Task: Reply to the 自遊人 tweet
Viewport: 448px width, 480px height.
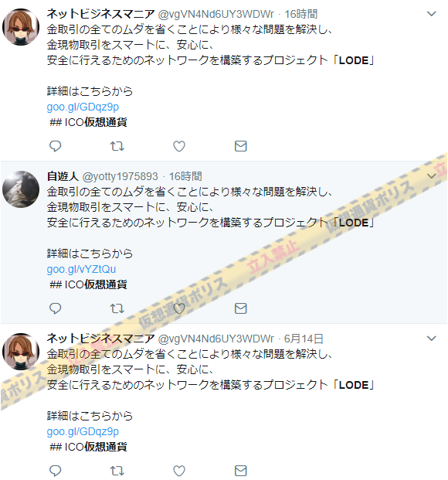Action: coord(56,308)
